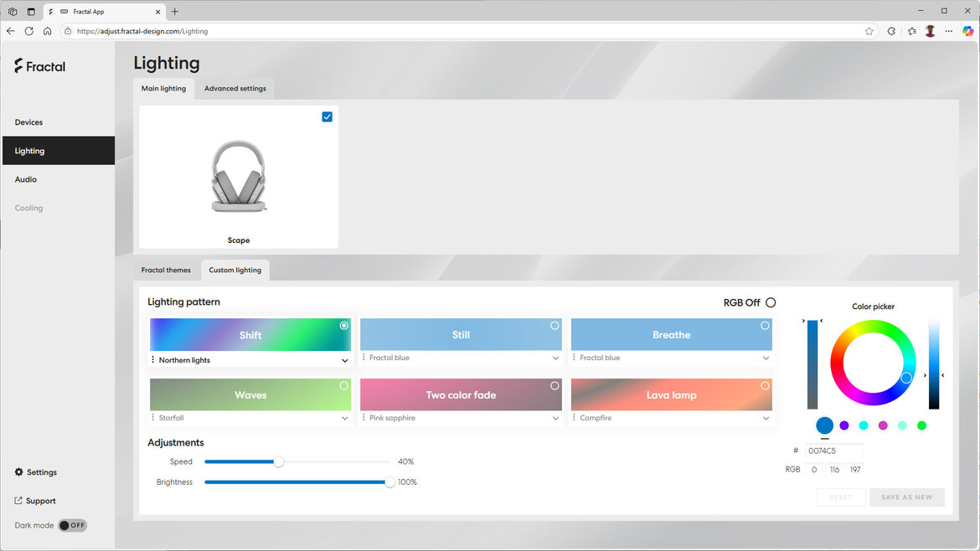Expand the Northern lights dropdown

[344, 360]
